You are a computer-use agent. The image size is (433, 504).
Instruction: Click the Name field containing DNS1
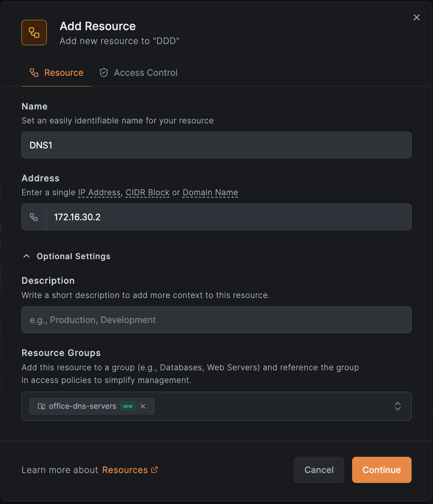click(x=216, y=145)
